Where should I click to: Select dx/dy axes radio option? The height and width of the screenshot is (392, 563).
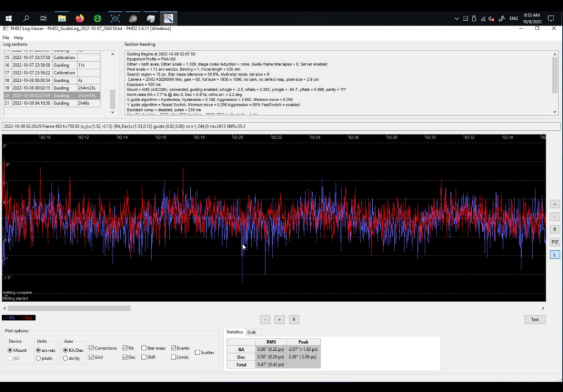point(67,358)
